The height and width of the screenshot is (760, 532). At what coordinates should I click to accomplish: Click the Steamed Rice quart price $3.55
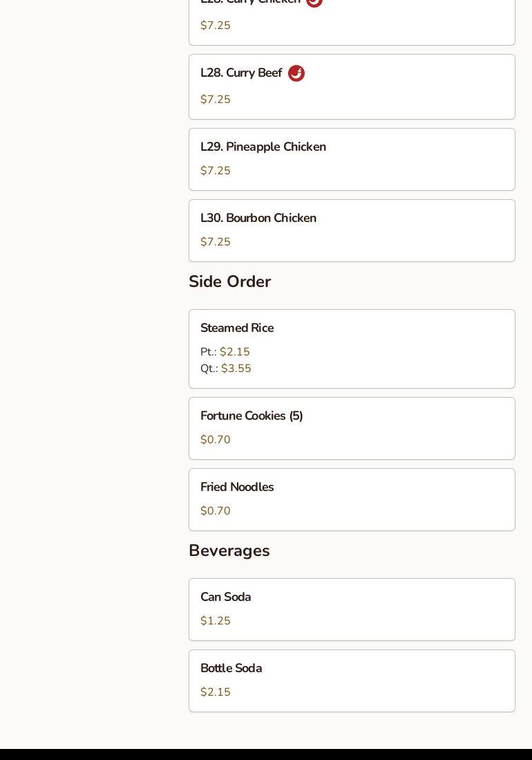pos(236,369)
